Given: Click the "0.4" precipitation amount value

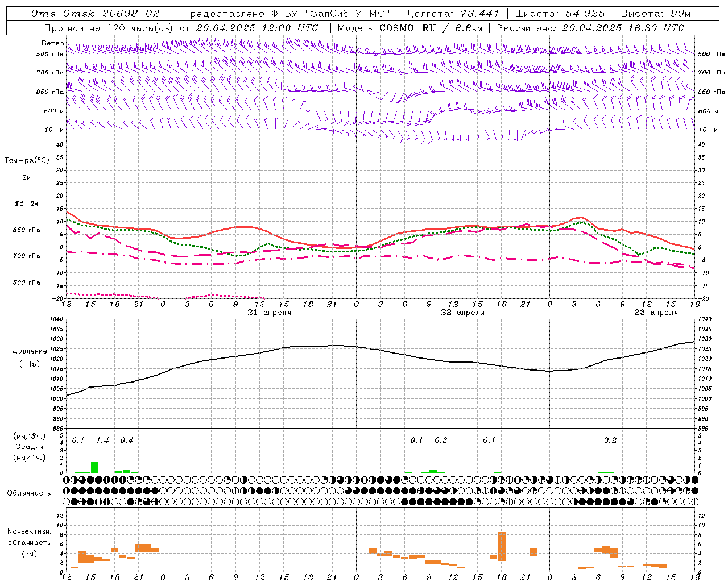Looking at the screenshot, I should point(126,440).
